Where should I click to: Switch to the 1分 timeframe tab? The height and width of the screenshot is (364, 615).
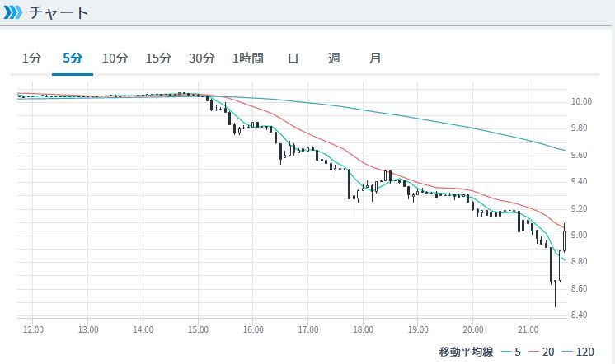pos(31,58)
